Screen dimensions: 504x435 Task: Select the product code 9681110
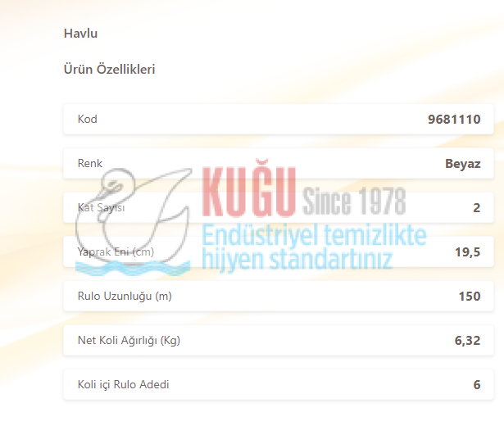[x=454, y=120]
